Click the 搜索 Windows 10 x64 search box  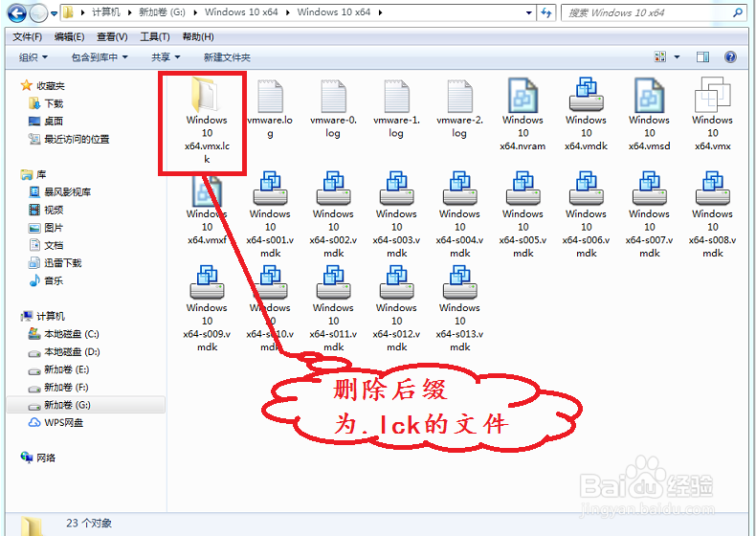[x=655, y=13]
